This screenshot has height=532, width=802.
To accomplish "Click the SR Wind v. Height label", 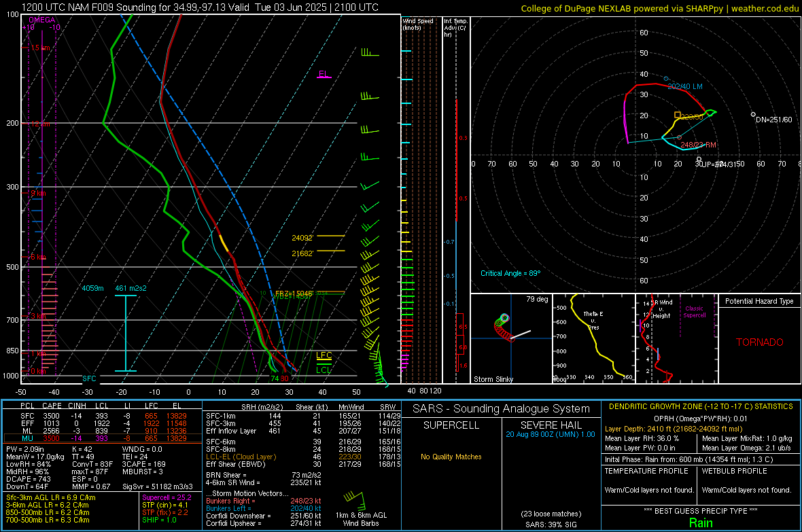I will coord(663,309).
